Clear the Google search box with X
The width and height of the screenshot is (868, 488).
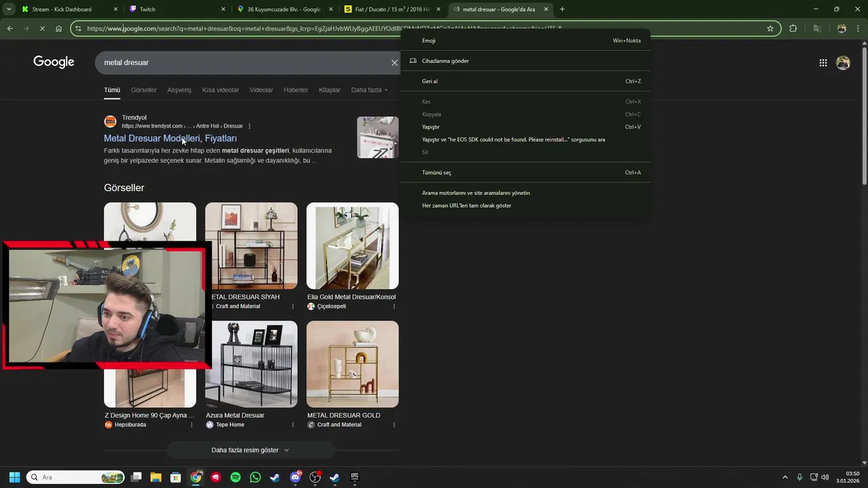point(394,62)
